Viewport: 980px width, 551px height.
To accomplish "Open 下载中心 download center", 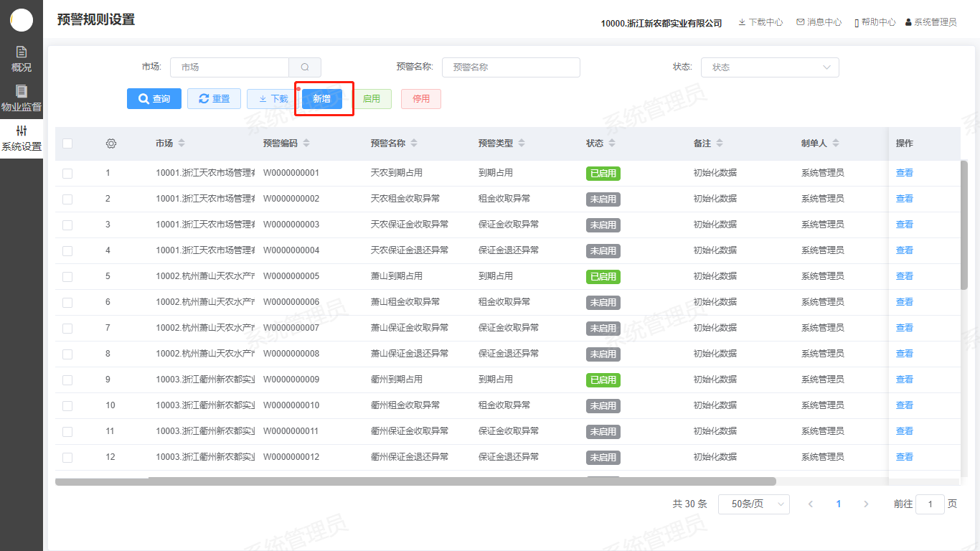I will pyautogui.click(x=760, y=22).
